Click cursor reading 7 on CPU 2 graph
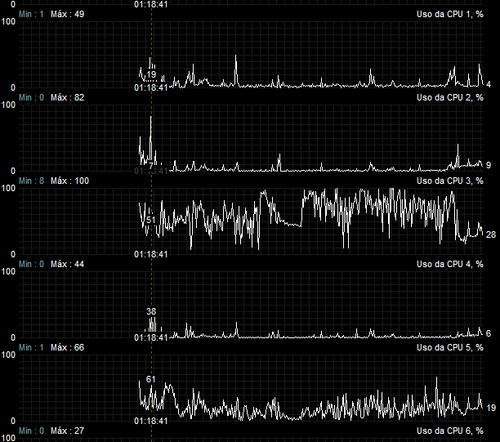The height and width of the screenshot is (442, 500). pyautogui.click(x=151, y=166)
